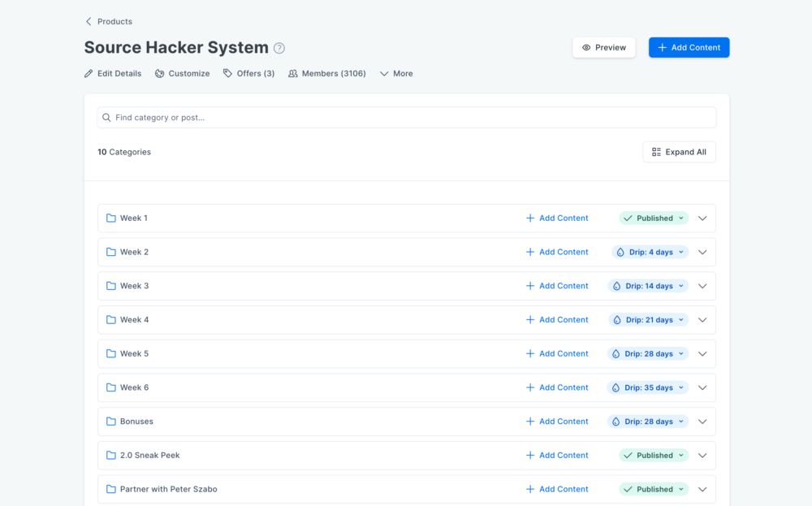Select the Bonuses category name

tap(136, 421)
